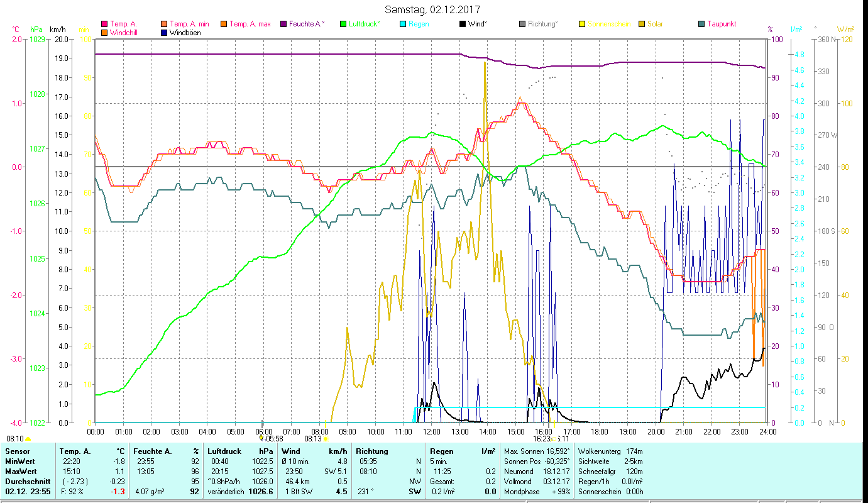868x503 pixels.
Task: Click the dark blue Windböen legend swatch
Action: [165, 33]
